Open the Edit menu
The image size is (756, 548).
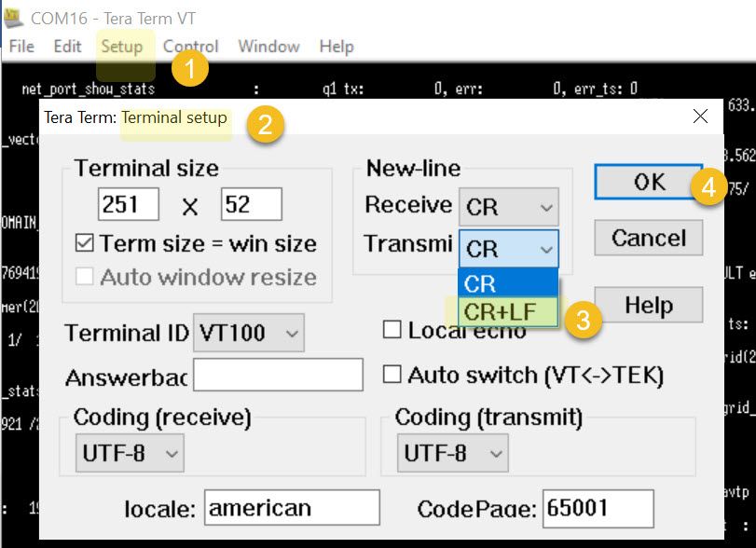pyautogui.click(x=67, y=47)
